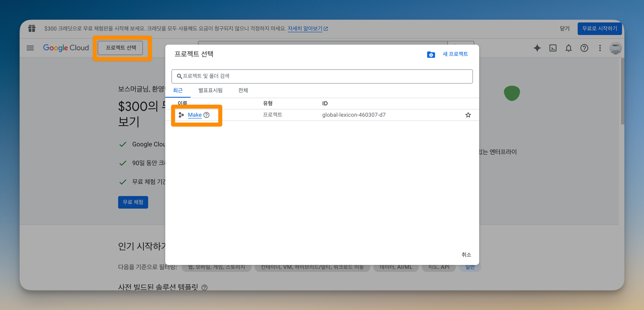Click the 새 프로젝트 link

[455, 54]
